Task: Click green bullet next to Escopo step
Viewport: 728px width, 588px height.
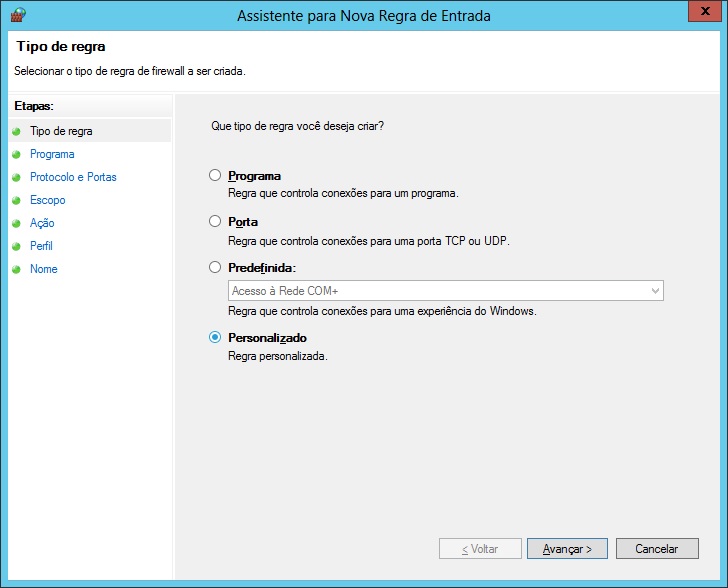Action: [x=16, y=200]
